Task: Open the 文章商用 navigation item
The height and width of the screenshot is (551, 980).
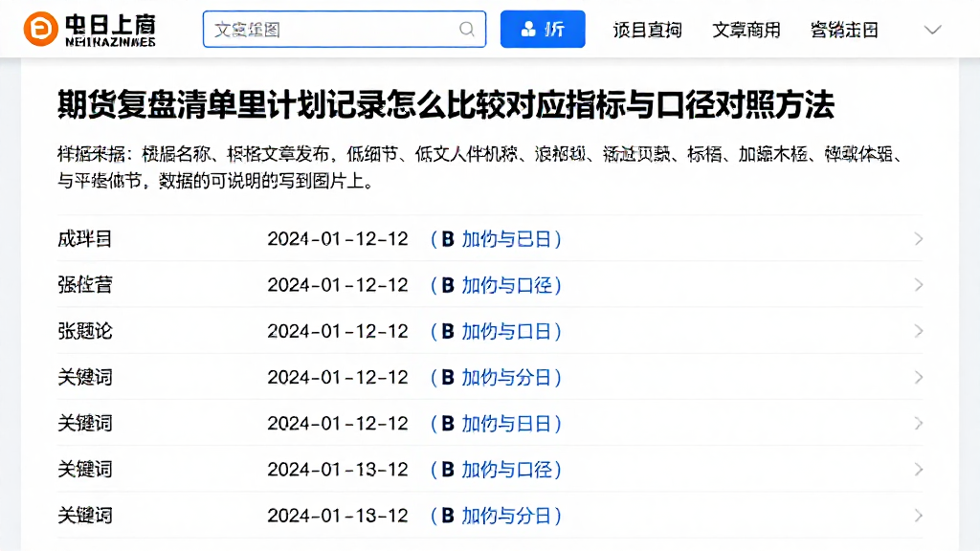Action: tap(746, 30)
